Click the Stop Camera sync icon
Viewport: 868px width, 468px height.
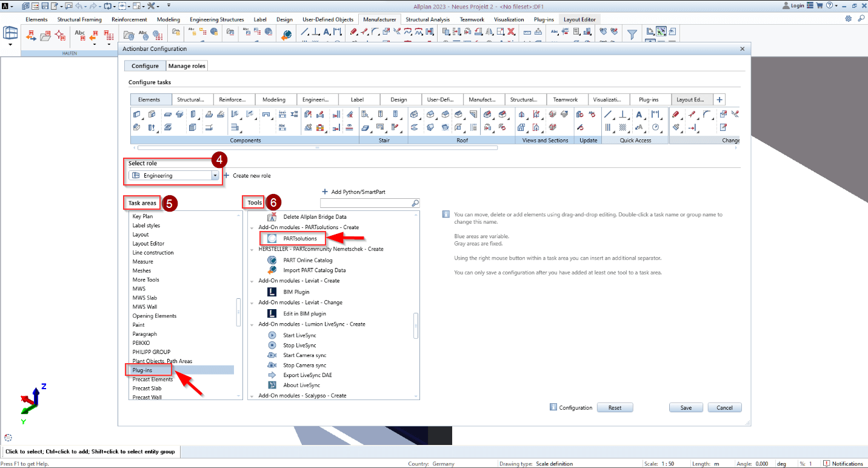tap(272, 365)
